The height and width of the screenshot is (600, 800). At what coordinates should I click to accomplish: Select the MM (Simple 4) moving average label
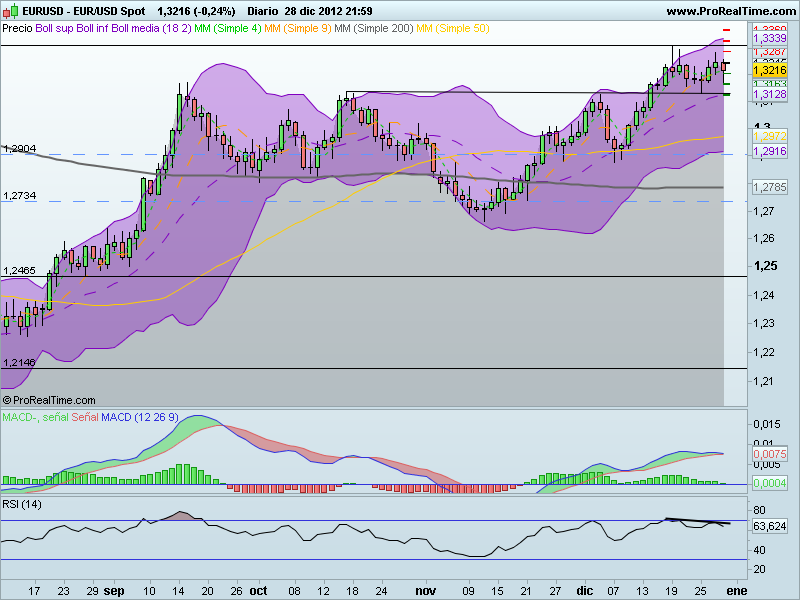(x=226, y=29)
